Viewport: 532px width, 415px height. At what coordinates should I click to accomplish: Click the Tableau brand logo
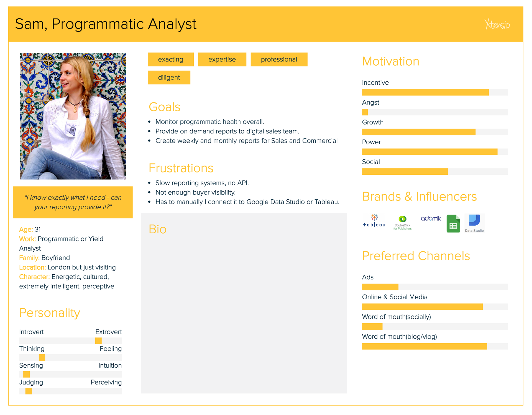(x=374, y=221)
